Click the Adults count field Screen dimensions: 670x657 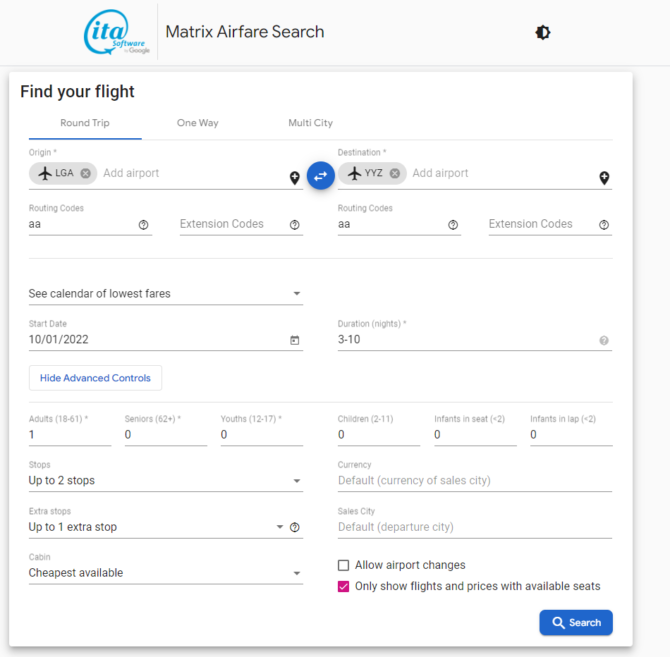[x=70, y=435]
